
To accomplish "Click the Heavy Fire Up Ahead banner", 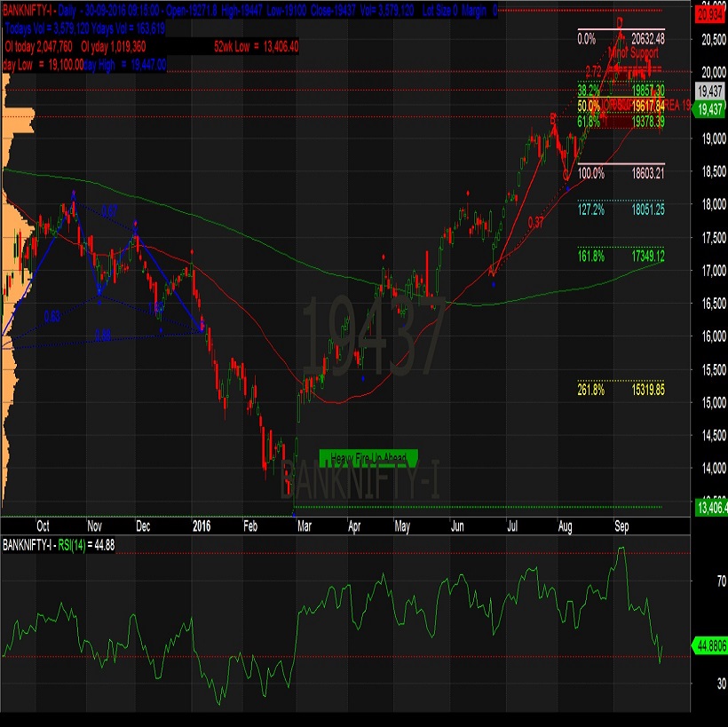I will (371, 455).
